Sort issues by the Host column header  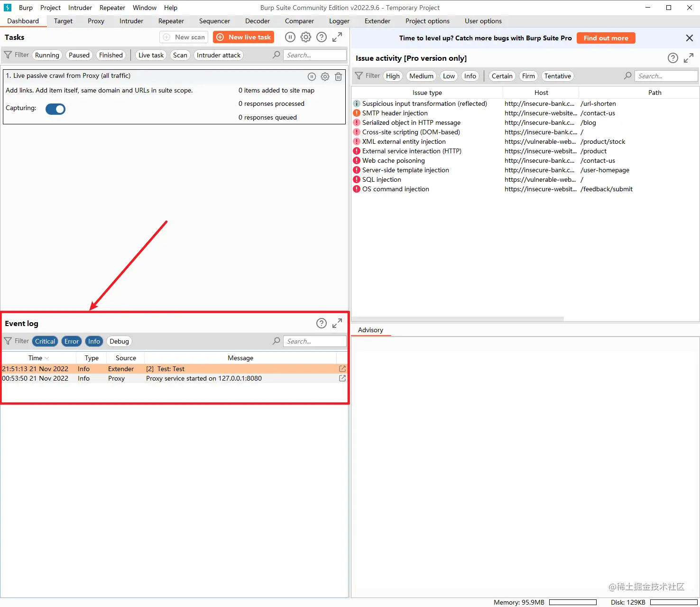pyautogui.click(x=541, y=93)
